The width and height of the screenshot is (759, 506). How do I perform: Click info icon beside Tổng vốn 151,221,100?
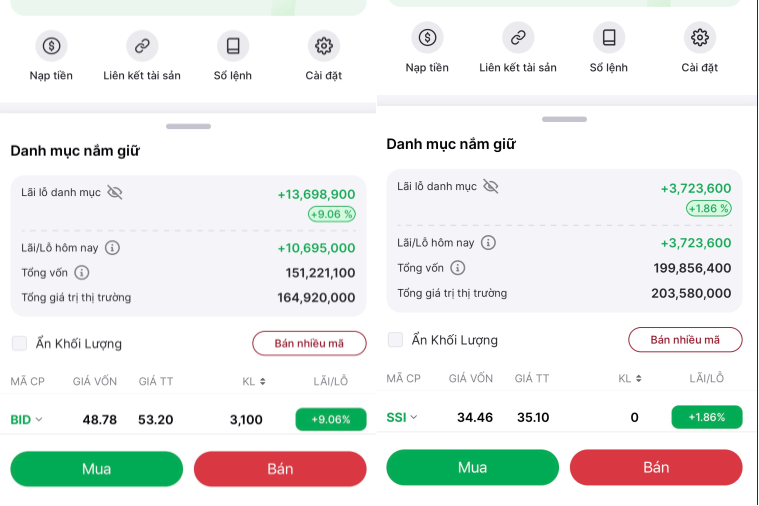[x=82, y=272]
